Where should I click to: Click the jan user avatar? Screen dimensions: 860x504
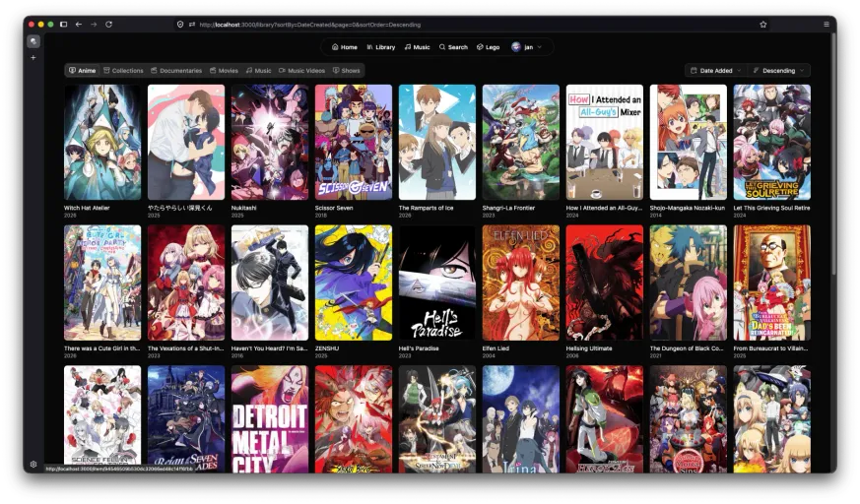[x=515, y=47]
